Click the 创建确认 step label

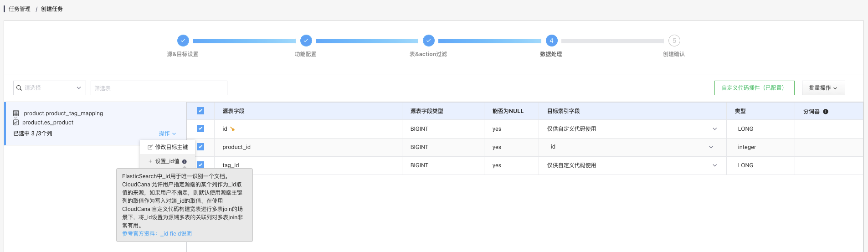pyautogui.click(x=673, y=54)
